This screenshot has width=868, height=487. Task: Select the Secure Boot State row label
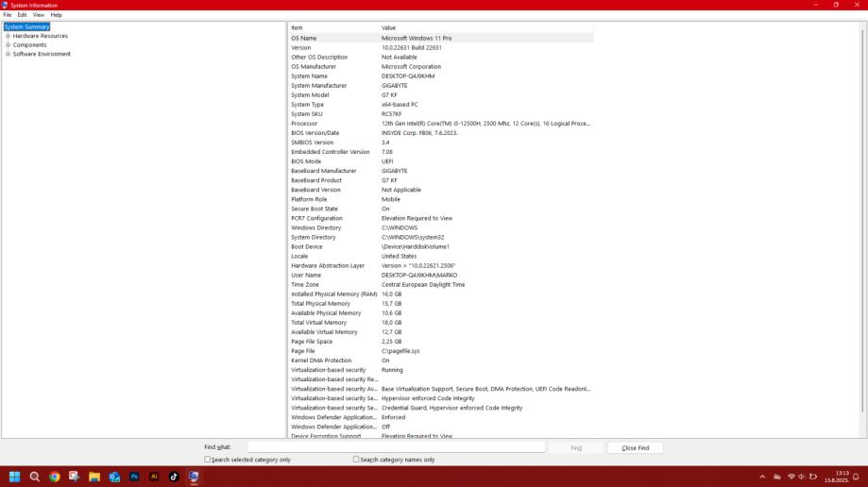coord(315,209)
